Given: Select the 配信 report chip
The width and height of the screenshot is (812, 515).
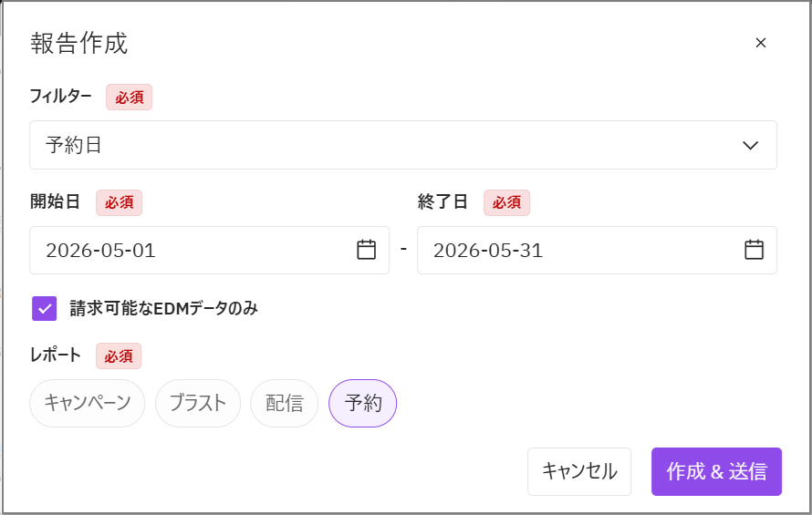Looking at the screenshot, I should click(x=285, y=403).
